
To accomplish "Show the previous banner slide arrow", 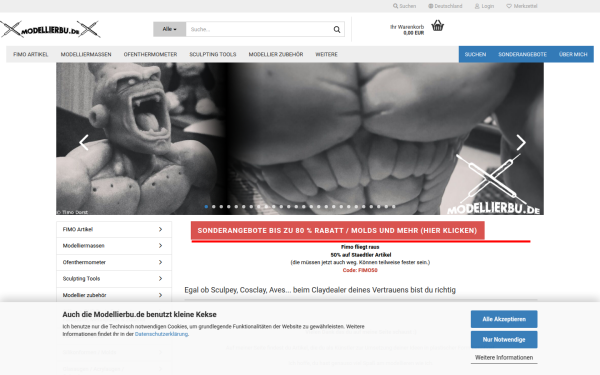I will coord(84,142).
